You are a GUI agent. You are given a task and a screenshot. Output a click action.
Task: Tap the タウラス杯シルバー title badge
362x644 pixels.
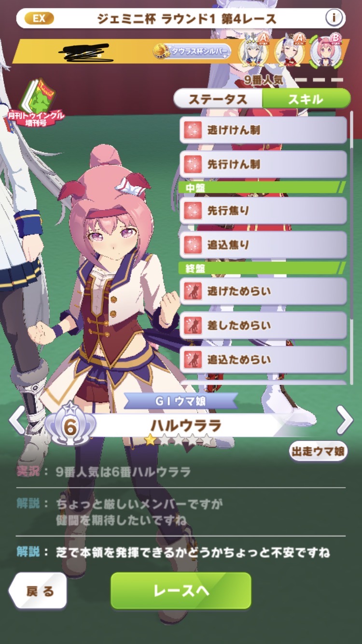(x=192, y=51)
